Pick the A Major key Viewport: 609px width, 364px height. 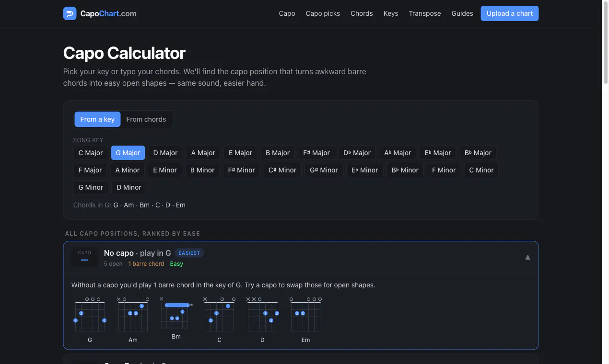click(x=203, y=153)
